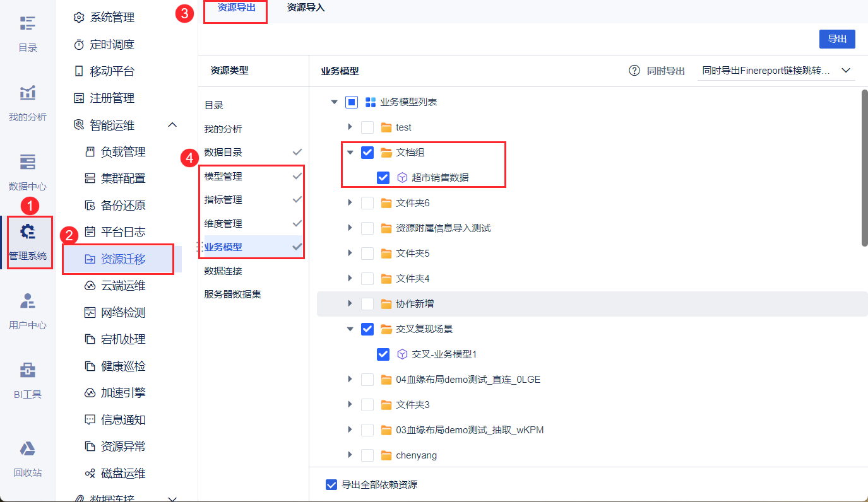Check the test folder checkbox
This screenshot has height=502, width=868.
[x=367, y=127]
